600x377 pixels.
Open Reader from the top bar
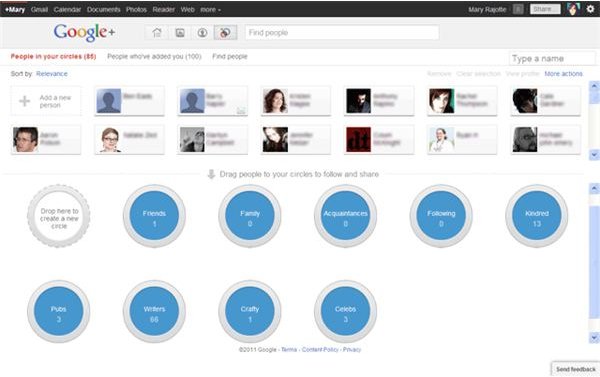click(x=163, y=10)
